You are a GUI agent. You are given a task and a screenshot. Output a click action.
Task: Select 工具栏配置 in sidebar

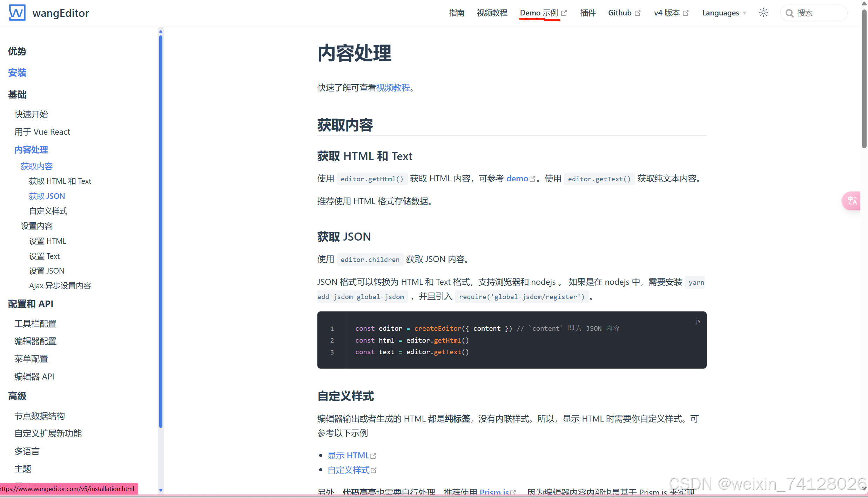pos(35,323)
